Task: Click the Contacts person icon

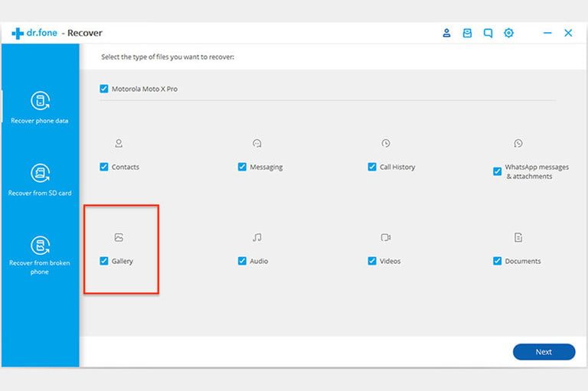Action: coord(119,143)
